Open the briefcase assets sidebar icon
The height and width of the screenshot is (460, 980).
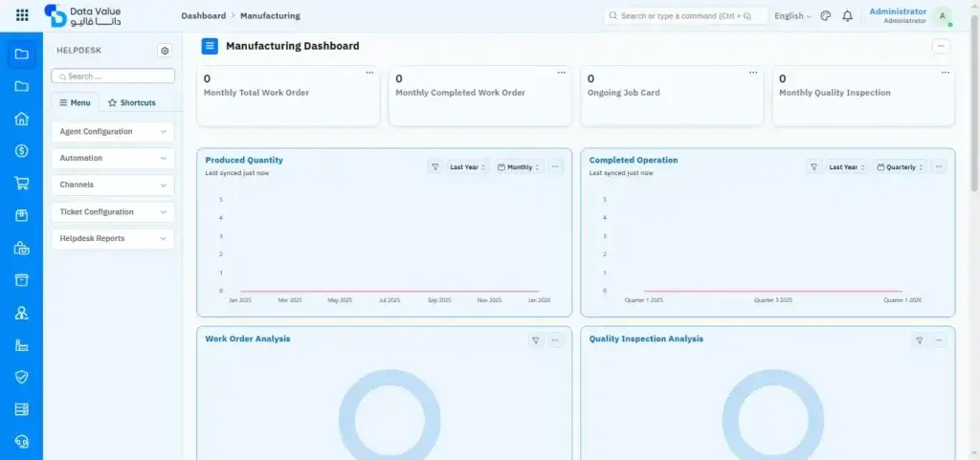(x=22, y=248)
